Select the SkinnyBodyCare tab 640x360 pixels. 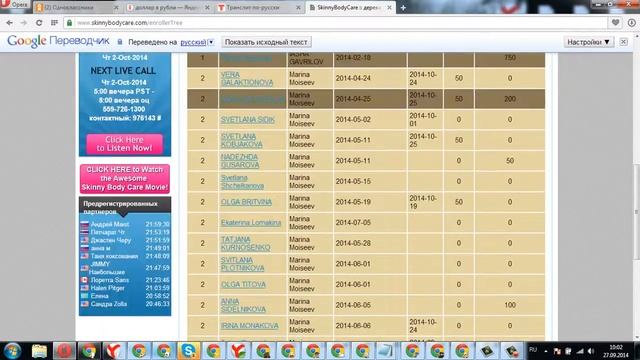[350, 8]
